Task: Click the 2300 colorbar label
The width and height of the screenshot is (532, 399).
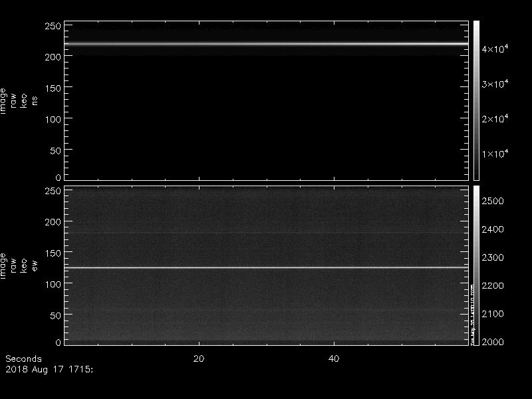Action: pos(493,257)
